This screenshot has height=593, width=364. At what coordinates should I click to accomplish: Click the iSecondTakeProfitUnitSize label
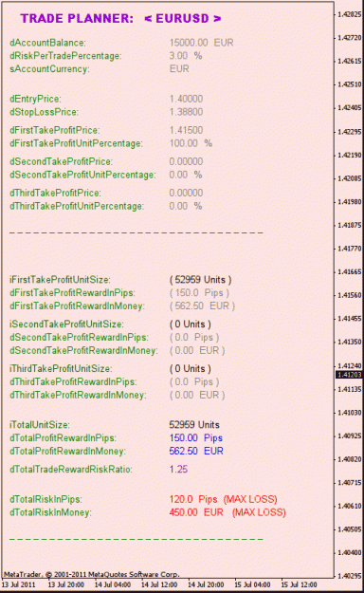tap(66, 324)
